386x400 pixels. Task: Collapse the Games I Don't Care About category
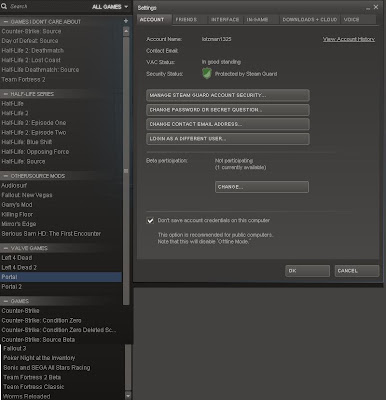pos(6,22)
